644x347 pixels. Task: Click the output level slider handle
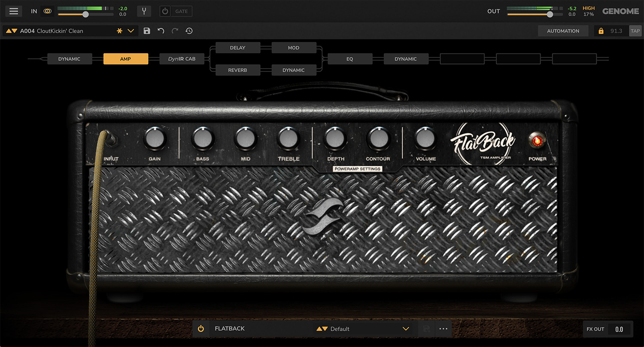coord(550,14)
